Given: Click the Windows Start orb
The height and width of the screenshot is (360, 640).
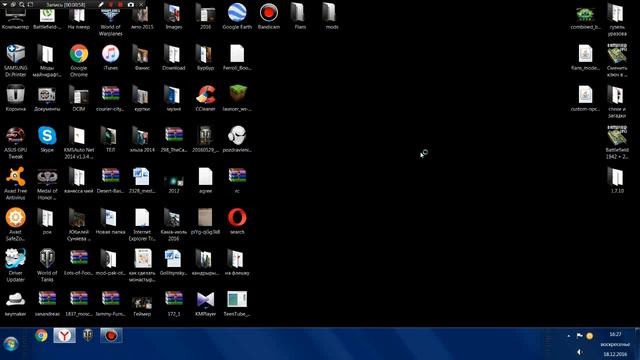Looking at the screenshot, I should click(11, 344).
